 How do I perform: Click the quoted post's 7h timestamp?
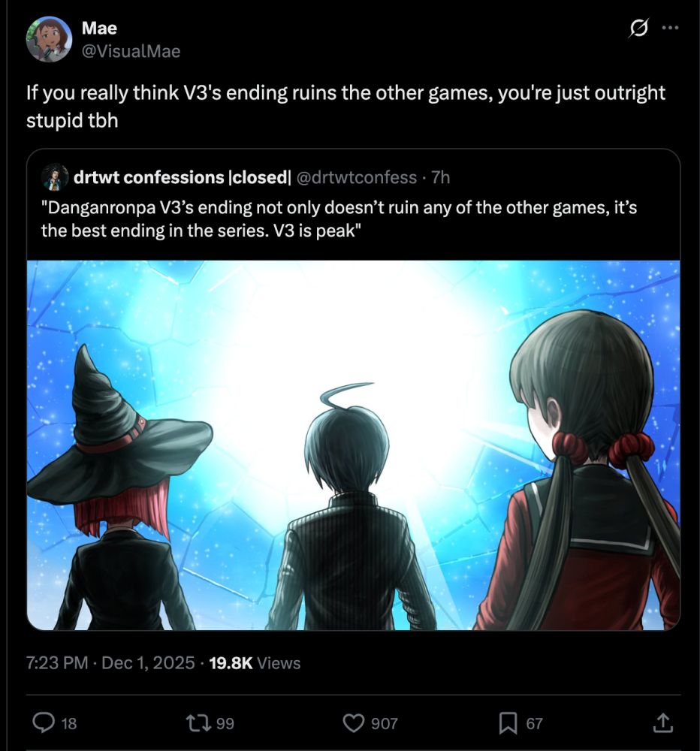(x=441, y=177)
